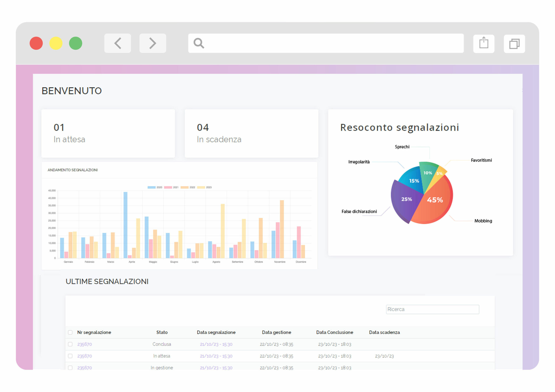
Task: Click the tall blue 2020 bar for Aprile
Action: 126,225
